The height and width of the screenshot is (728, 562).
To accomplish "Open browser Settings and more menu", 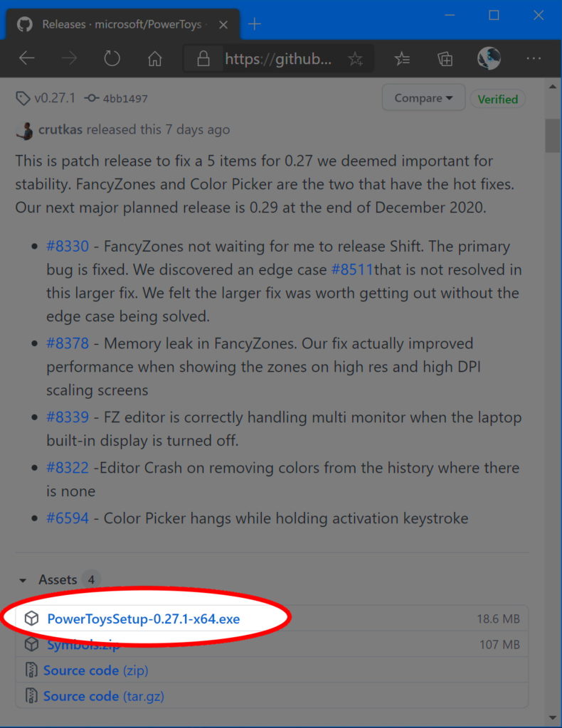I will coord(534,58).
